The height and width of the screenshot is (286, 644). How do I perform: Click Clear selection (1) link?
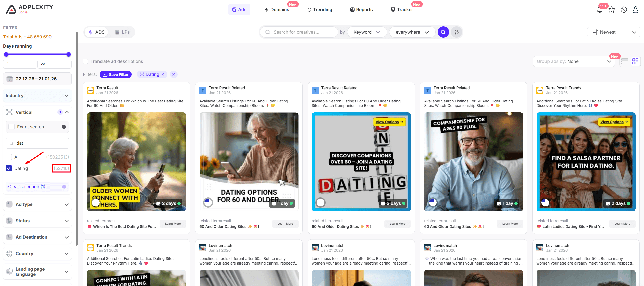click(27, 187)
